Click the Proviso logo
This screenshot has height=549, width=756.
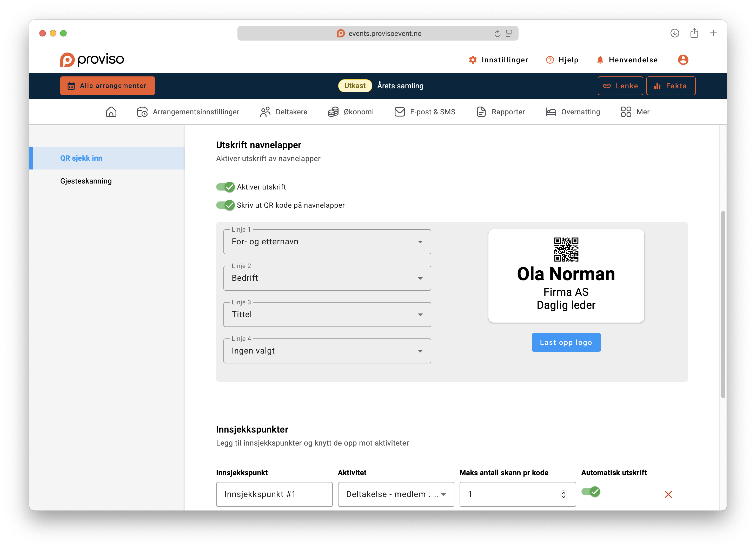pyautogui.click(x=92, y=60)
